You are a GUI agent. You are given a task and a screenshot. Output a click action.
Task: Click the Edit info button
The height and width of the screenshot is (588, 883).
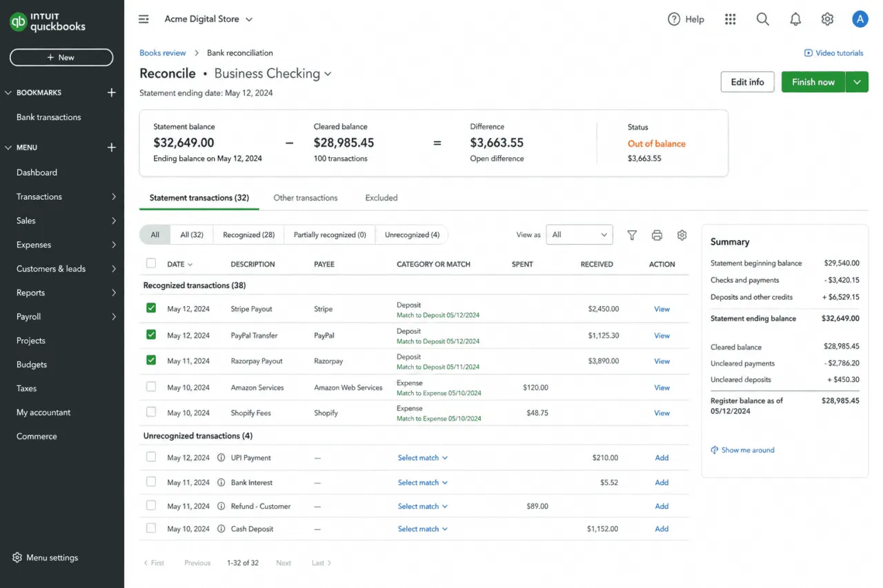pos(747,82)
